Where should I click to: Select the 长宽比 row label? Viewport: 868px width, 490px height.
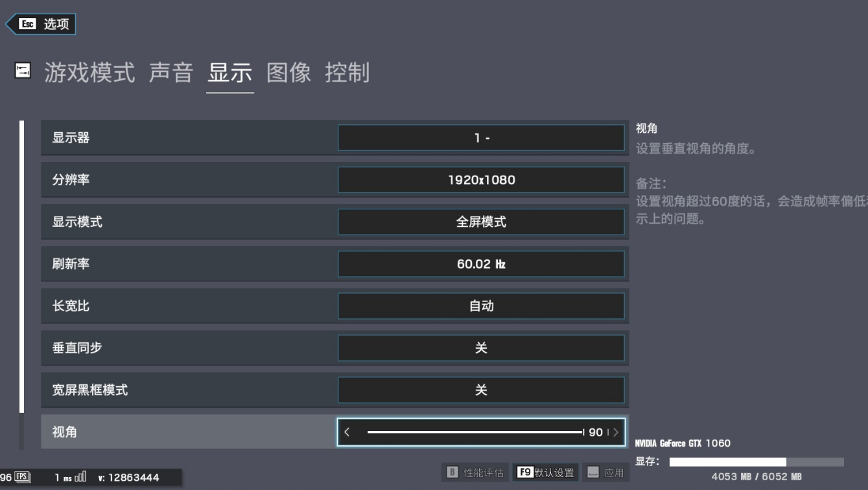[x=71, y=306]
